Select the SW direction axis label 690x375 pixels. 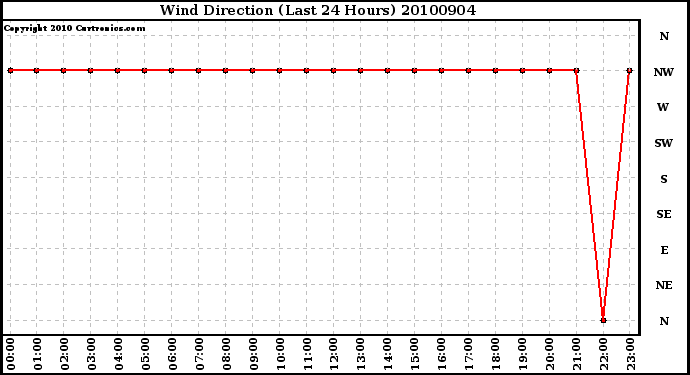[x=664, y=143]
